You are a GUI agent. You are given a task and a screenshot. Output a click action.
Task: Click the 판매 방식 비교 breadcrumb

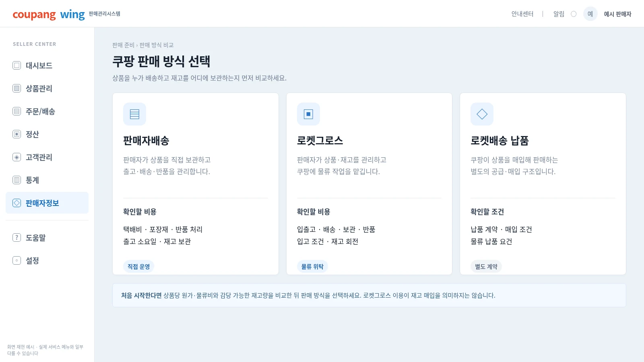tap(157, 45)
